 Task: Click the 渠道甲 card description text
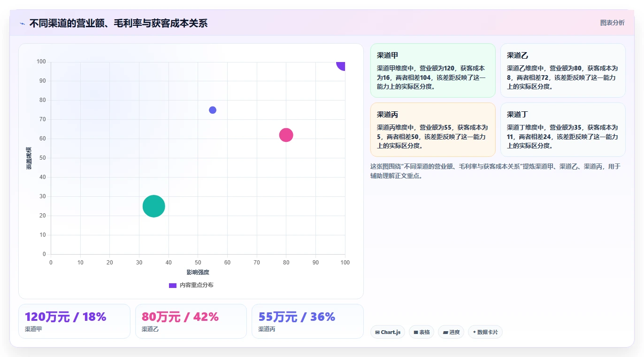tap(431, 78)
